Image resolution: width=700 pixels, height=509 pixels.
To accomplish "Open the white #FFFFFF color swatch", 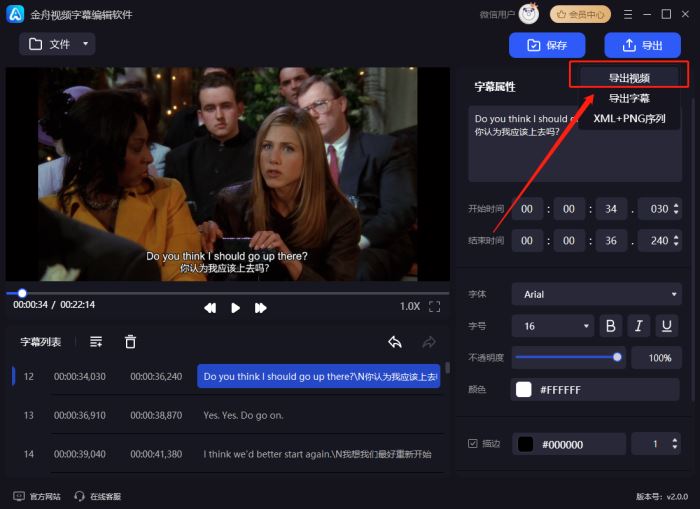I will click(x=524, y=390).
